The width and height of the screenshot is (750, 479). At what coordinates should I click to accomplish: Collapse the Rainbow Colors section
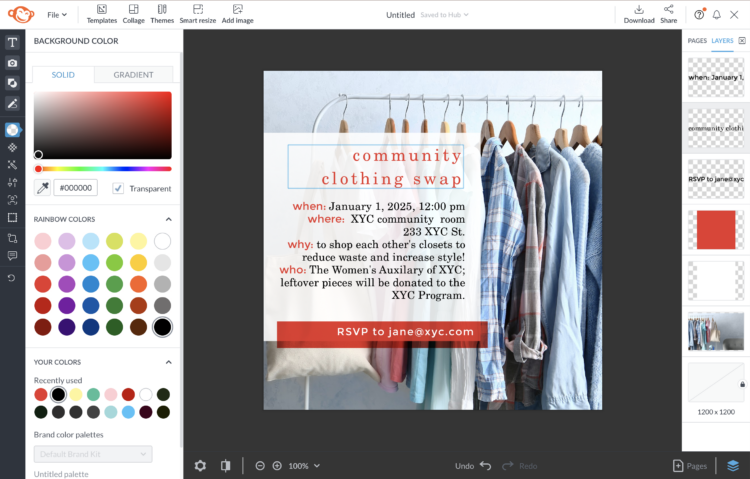[168, 219]
